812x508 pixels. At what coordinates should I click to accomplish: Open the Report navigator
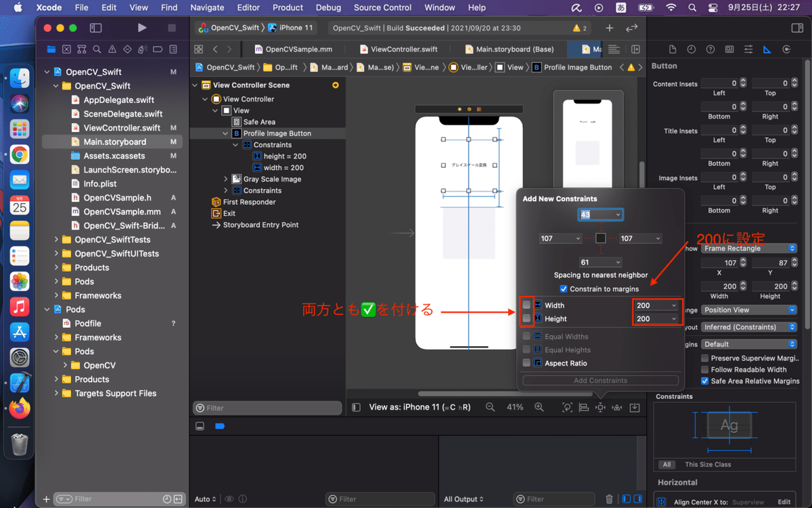[x=174, y=49]
